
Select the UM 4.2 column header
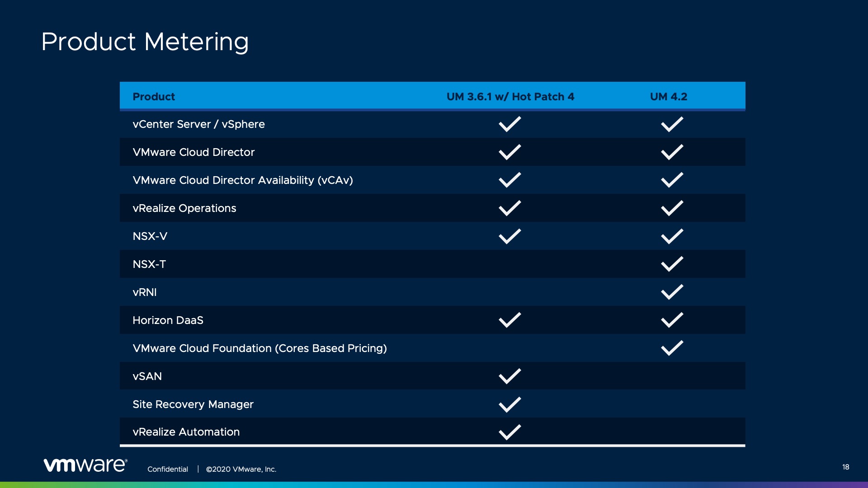pos(668,97)
